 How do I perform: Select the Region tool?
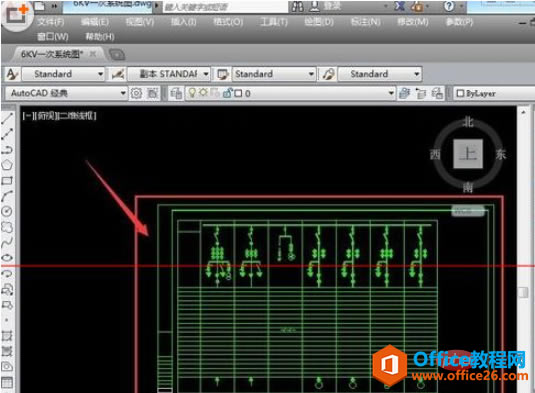[x=7, y=367]
